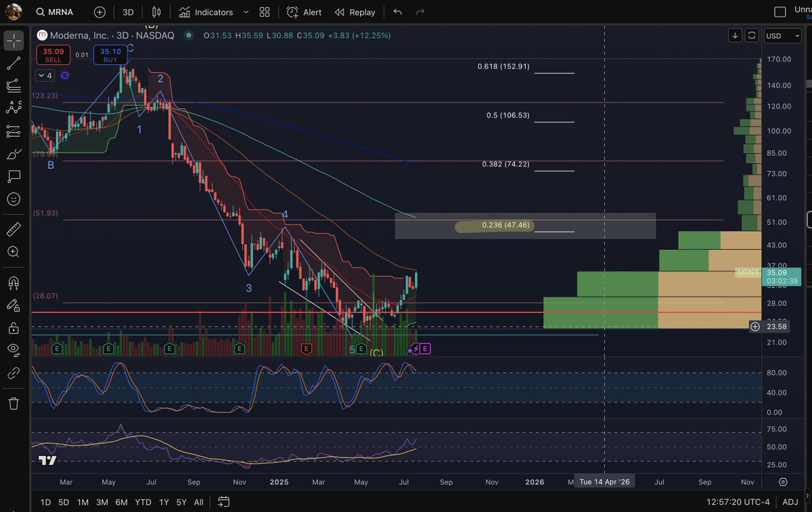Select the YTD time range

(143, 502)
